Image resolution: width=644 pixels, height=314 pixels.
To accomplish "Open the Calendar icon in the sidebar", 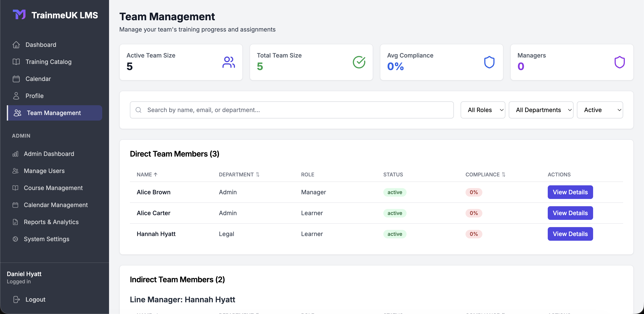I will coord(16,79).
